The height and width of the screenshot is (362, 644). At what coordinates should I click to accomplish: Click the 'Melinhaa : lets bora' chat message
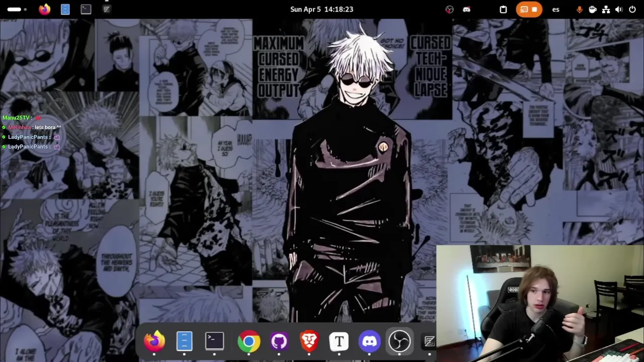click(x=31, y=127)
